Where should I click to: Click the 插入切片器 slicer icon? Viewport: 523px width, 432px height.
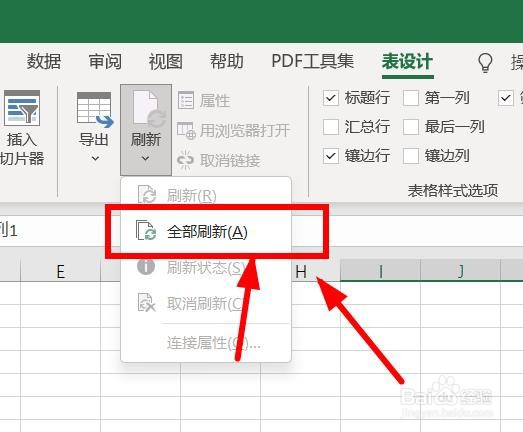pyautogui.click(x=22, y=108)
